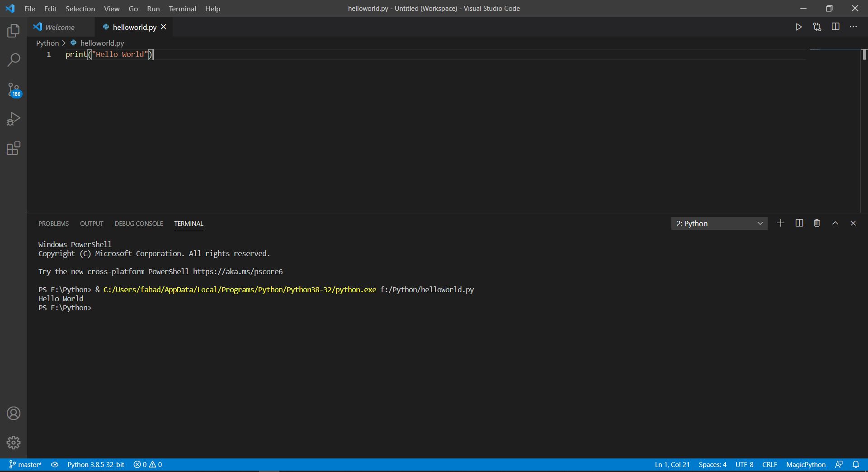Open the Edit menu
This screenshot has height=472, width=868.
click(50, 9)
